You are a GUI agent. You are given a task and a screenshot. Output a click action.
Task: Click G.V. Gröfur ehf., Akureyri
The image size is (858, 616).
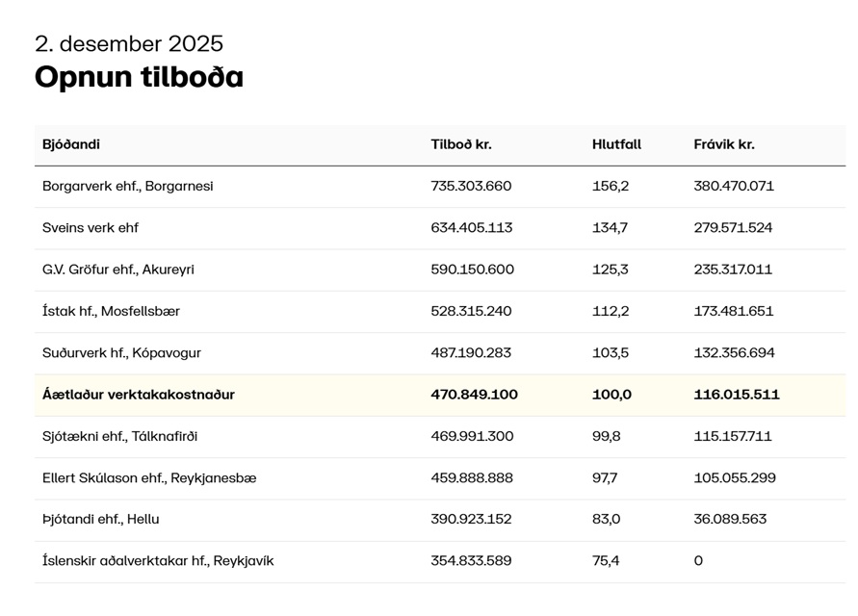(x=118, y=269)
